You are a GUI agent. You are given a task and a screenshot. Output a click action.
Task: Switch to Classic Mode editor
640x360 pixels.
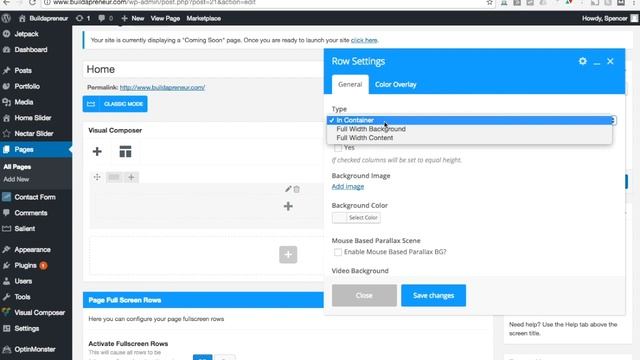coord(115,104)
